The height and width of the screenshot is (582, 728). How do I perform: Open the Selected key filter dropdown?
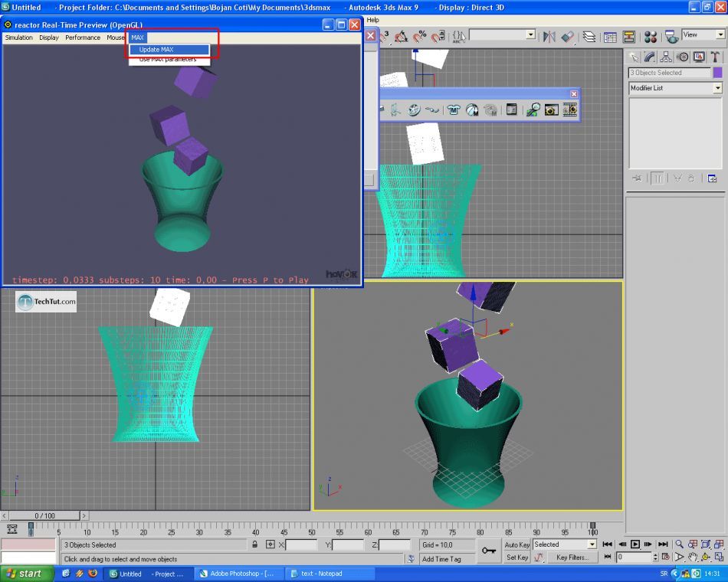tap(592, 544)
